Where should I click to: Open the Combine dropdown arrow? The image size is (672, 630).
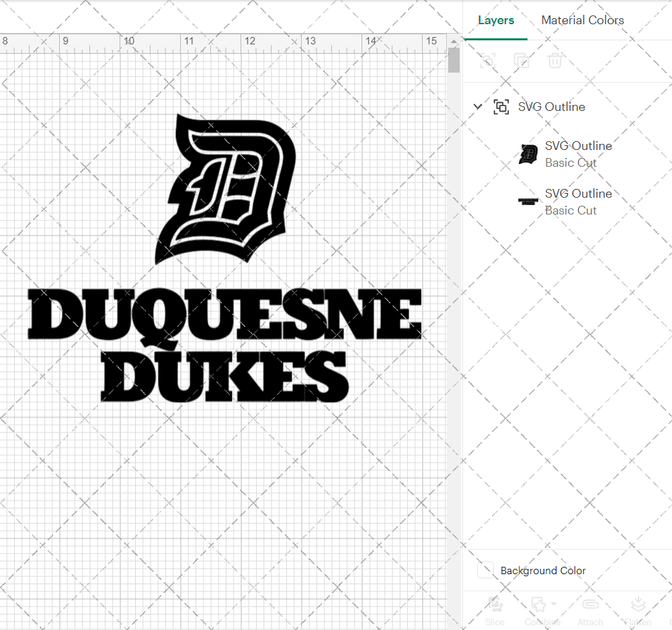click(x=554, y=604)
